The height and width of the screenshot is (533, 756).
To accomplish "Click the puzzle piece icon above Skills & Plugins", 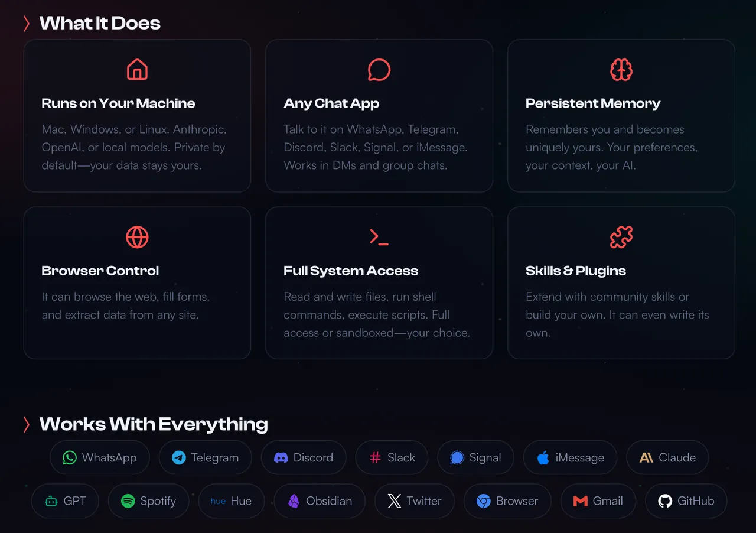I will [x=621, y=237].
